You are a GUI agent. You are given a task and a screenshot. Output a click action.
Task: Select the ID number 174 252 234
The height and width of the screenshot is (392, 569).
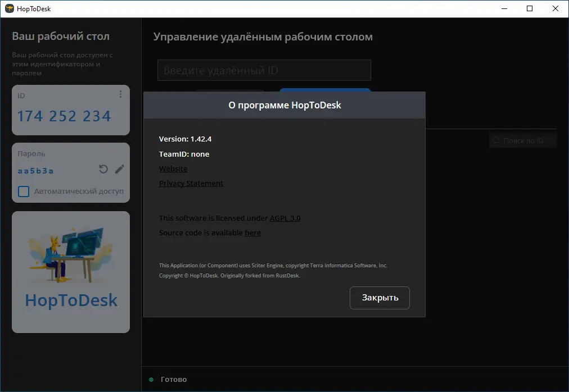click(x=64, y=116)
